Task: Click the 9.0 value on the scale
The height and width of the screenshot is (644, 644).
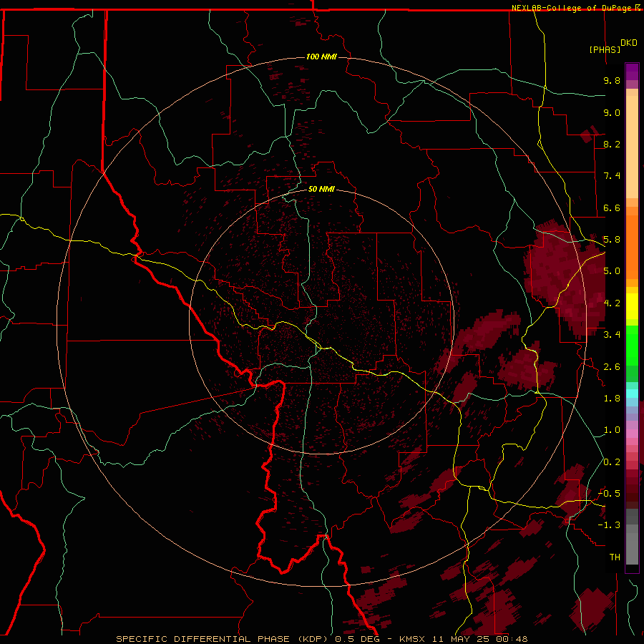Action: 612,112
